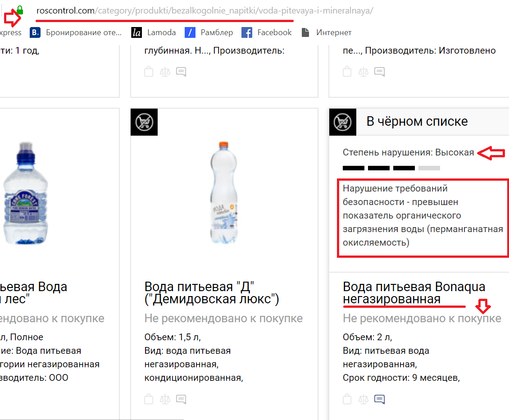Click blacklist badge on Демидовская люкс card
Screen dimensions: 509x420
tap(144, 122)
